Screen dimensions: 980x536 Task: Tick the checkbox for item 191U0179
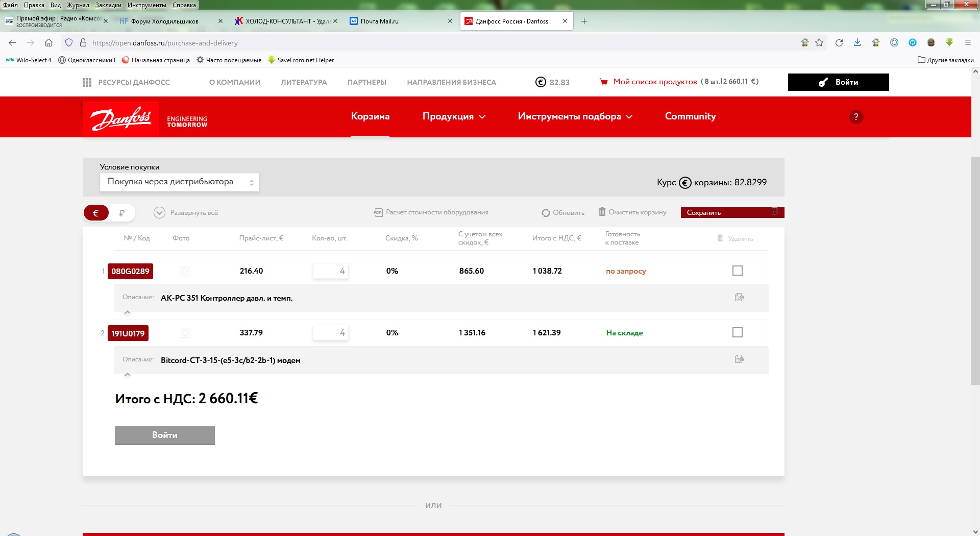(738, 332)
